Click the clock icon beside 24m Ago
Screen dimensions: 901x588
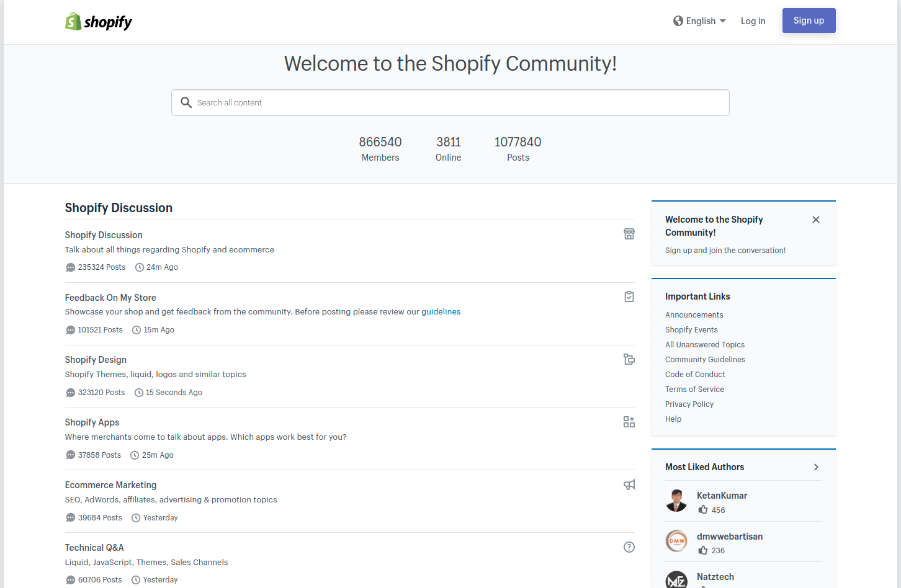click(x=140, y=267)
